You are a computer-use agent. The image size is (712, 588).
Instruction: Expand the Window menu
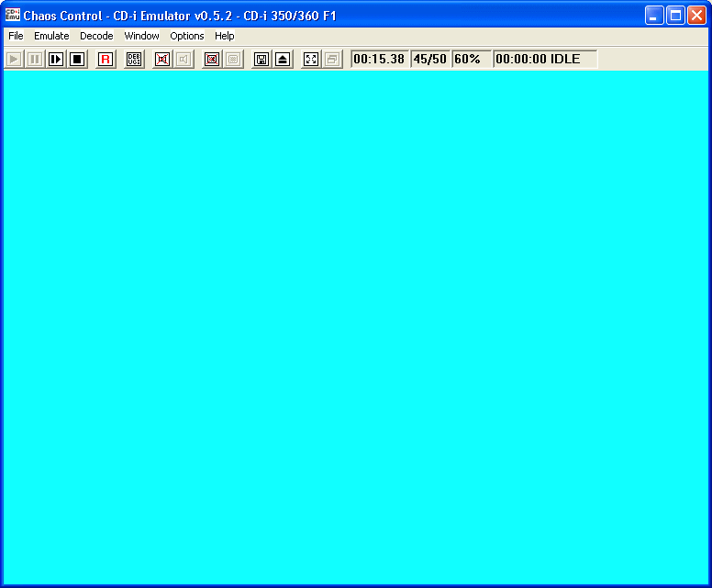[141, 36]
